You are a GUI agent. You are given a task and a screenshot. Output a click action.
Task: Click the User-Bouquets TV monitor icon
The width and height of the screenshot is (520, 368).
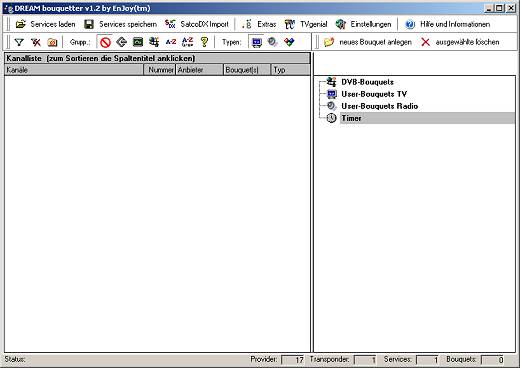tap(332, 94)
